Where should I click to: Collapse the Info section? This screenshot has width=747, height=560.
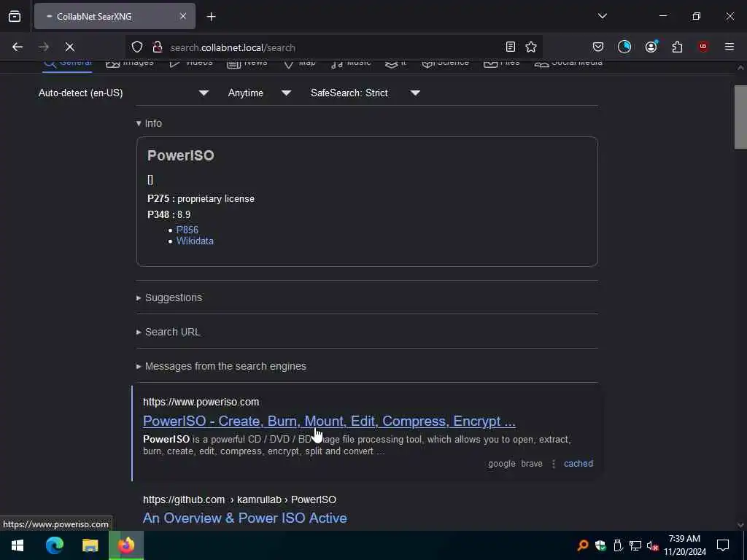click(149, 123)
